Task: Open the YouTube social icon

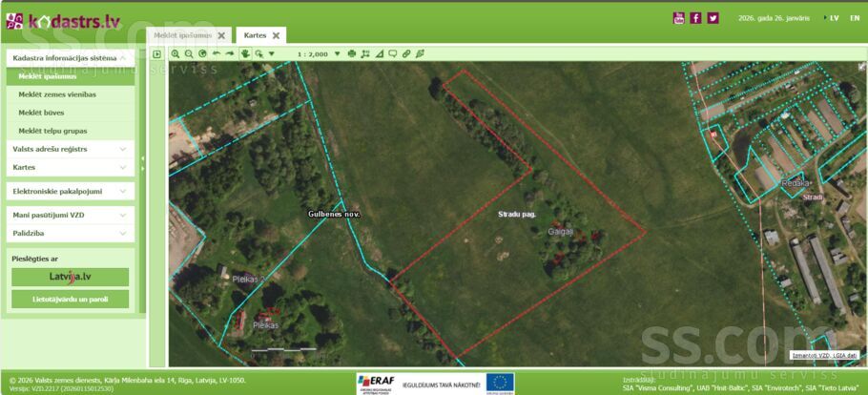Action: [x=679, y=18]
